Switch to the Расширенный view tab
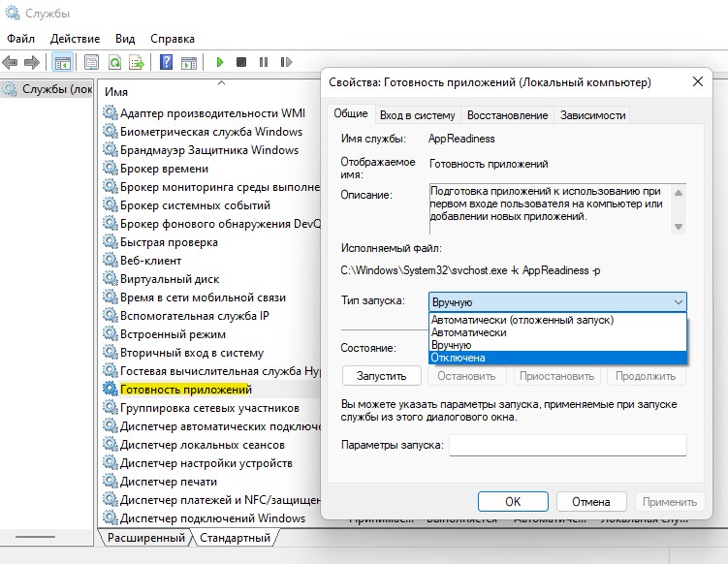Viewport: 728px width, 564px height. click(x=145, y=538)
